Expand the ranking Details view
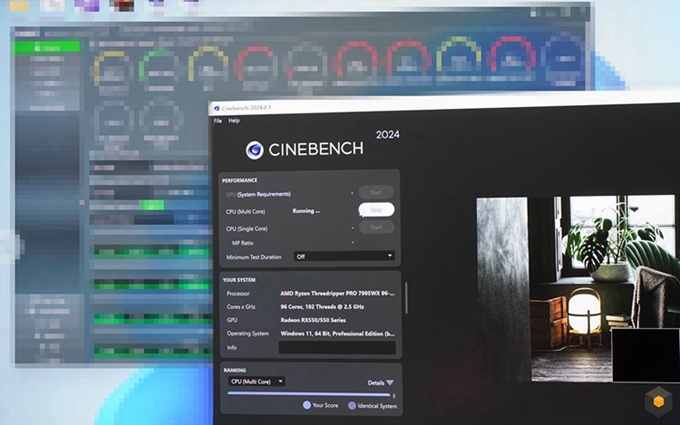The height and width of the screenshot is (425, 680). click(x=380, y=382)
